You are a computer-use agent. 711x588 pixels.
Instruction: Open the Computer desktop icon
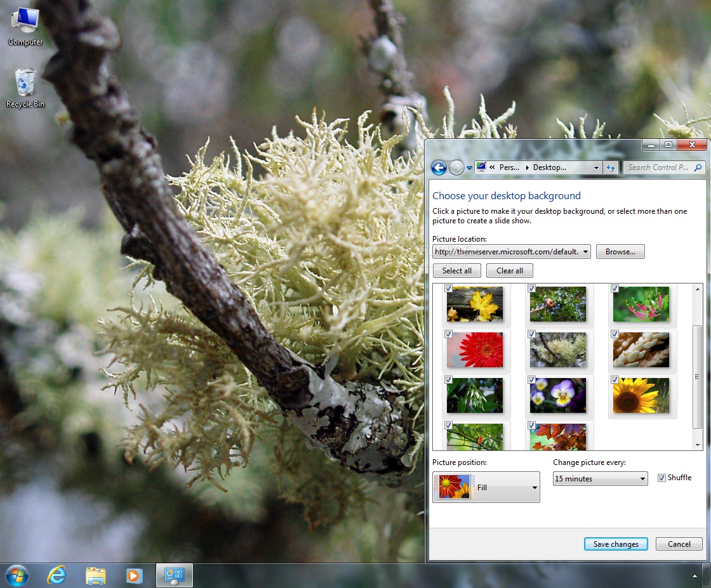click(x=25, y=27)
